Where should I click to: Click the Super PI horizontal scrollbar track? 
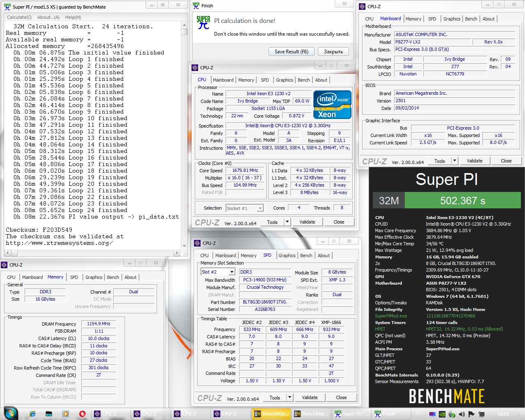point(92,253)
